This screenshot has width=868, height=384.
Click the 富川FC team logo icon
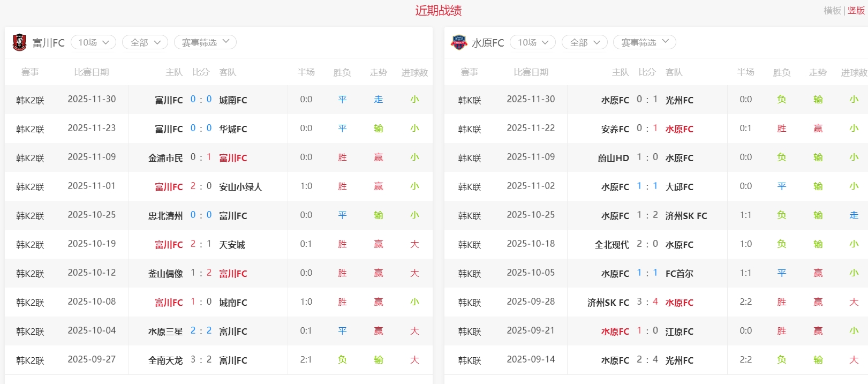click(x=19, y=42)
